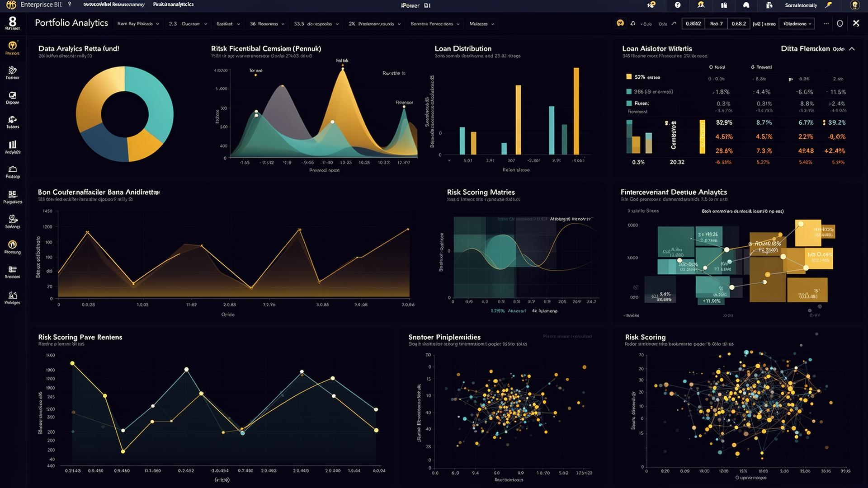Select the 'Trewerd' column radio option

[x=761, y=67]
